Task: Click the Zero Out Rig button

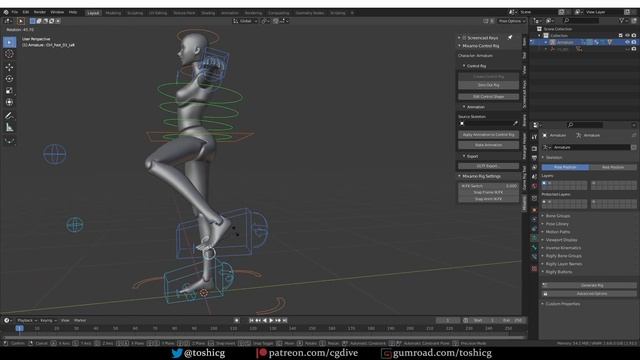Action: tap(488, 85)
